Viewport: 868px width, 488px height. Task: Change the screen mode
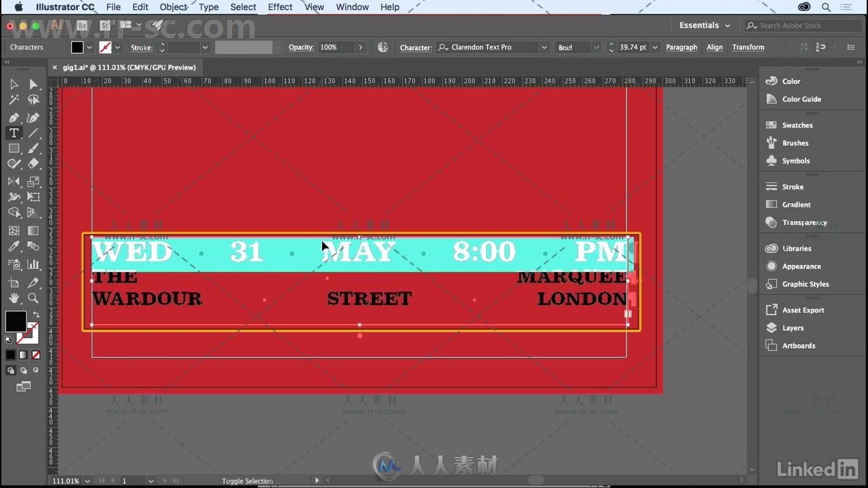point(23,386)
